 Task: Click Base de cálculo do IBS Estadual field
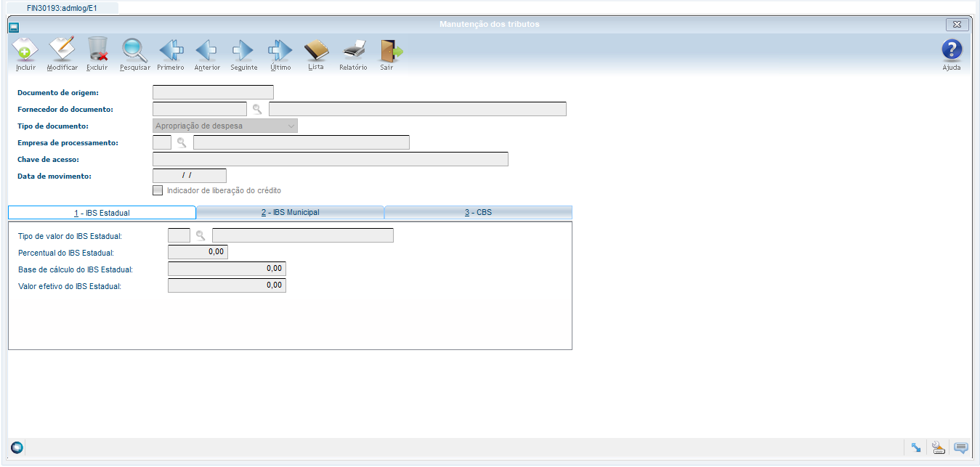(x=227, y=269)
